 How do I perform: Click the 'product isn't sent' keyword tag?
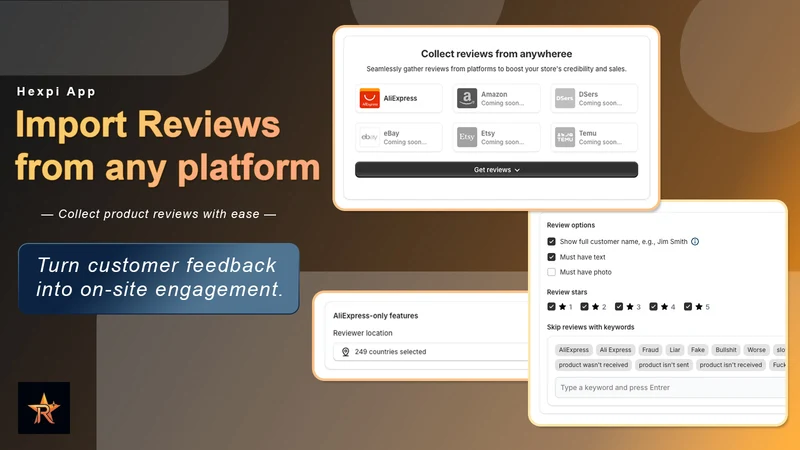(x=664, y=365)
